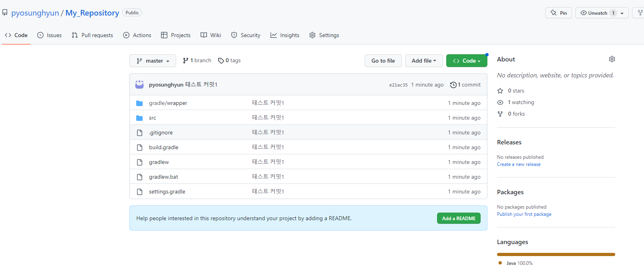Click the 1 watching link
Image resolution: width=644 pixels, height=278 pixels.
pos(515,103)
